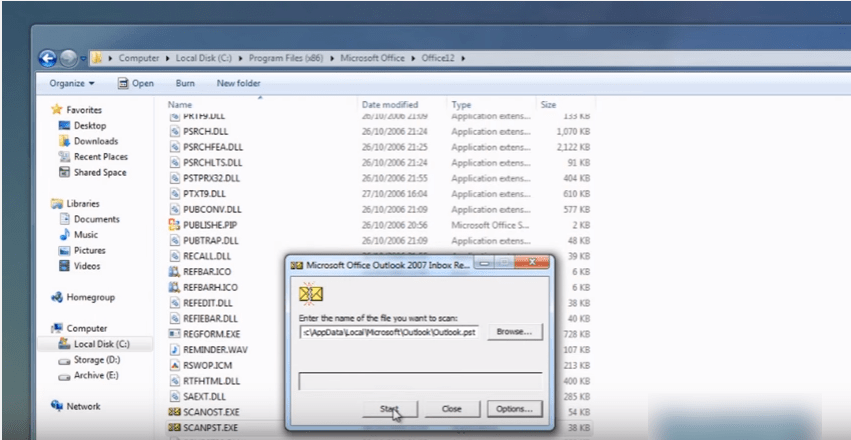Select the RECALL.DLL file icon

174,256
